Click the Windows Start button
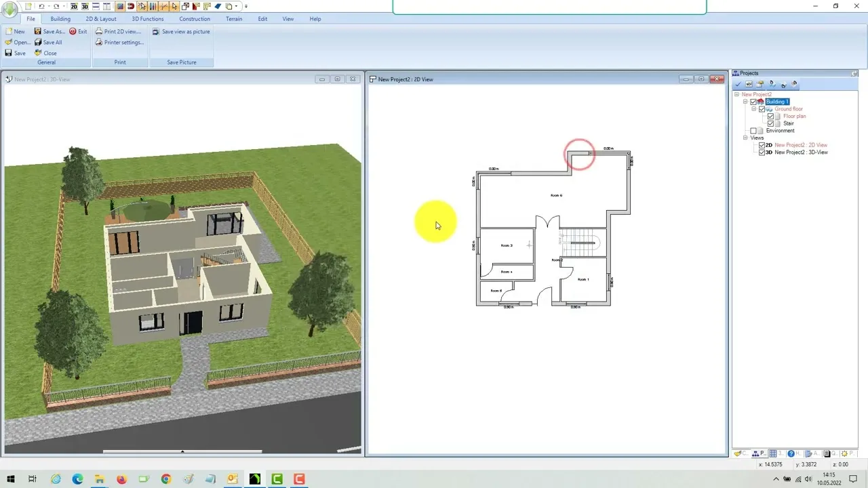868x488 pixels. [x=10, y=479]
